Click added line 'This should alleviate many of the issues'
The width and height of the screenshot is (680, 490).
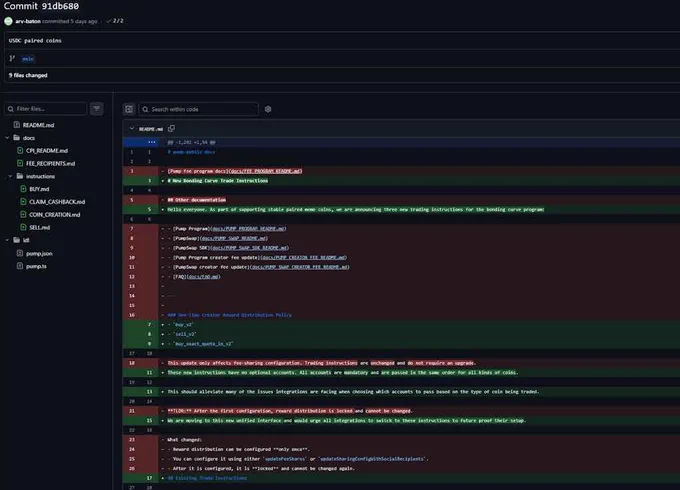pos(353,392)
